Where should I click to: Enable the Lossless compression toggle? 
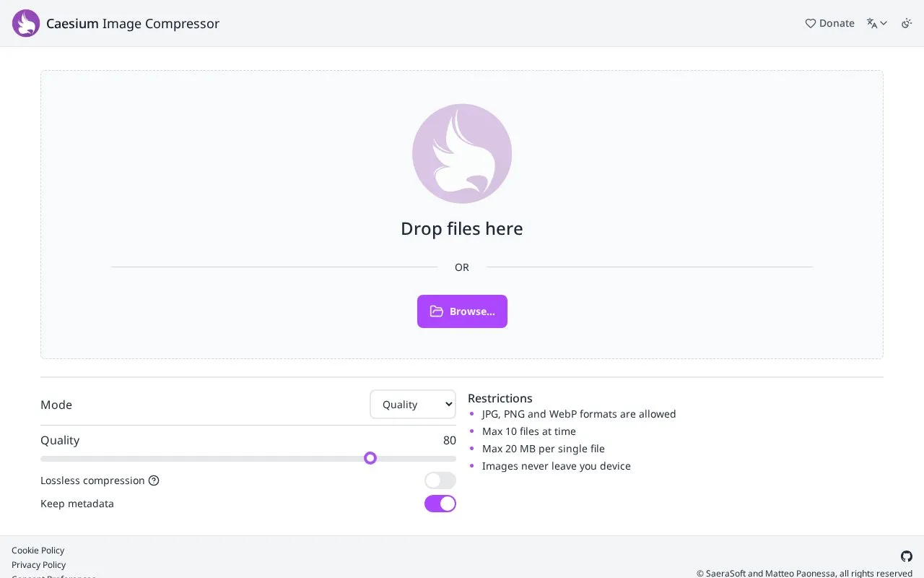(x=440, y=480)
